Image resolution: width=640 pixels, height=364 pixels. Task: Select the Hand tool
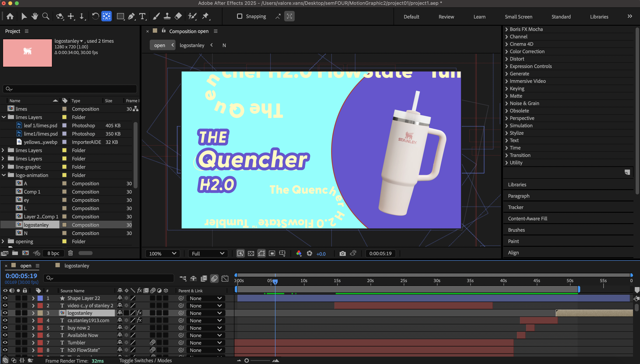34,17
